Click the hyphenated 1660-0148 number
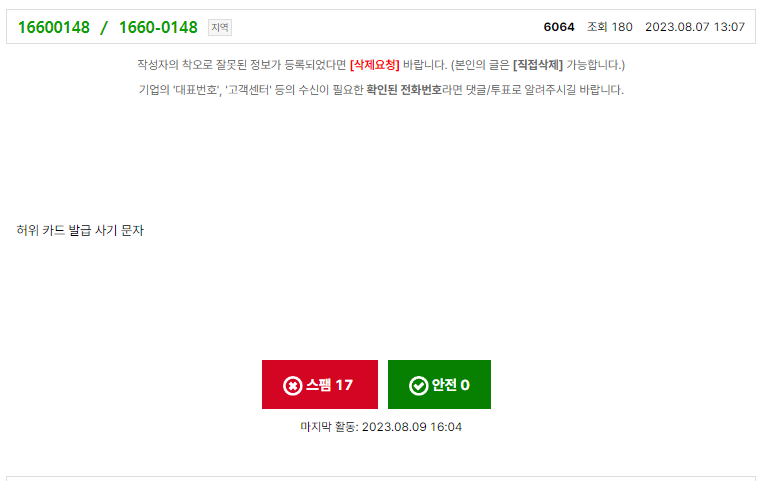Screen dimensions: 771x481 click(x=158, y=27)
